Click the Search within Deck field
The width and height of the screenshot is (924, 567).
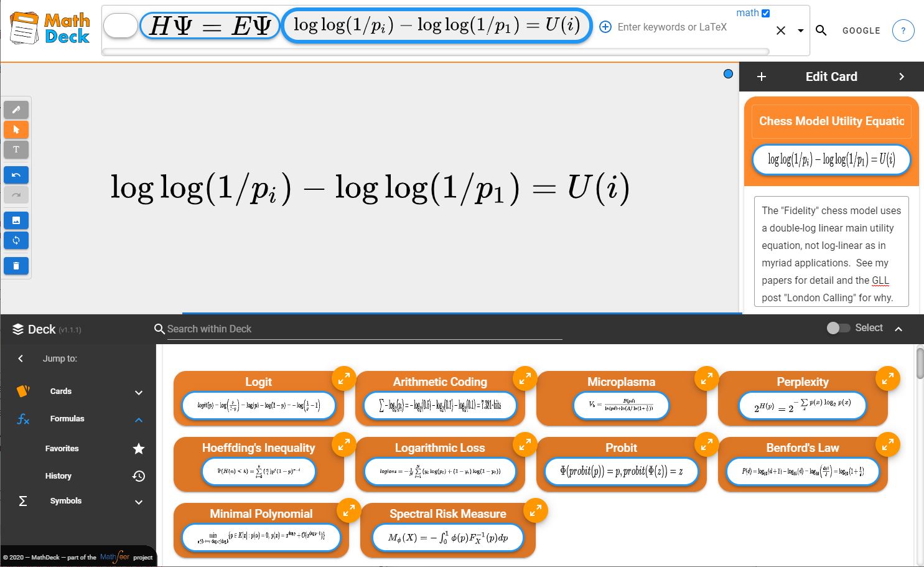pos(364,329)
